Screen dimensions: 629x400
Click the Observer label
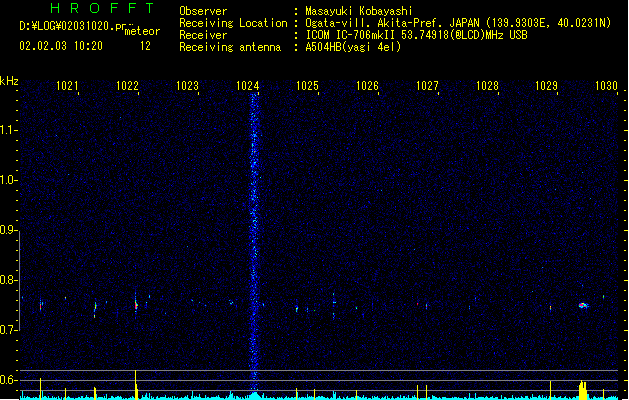click(x=203, y=11)
